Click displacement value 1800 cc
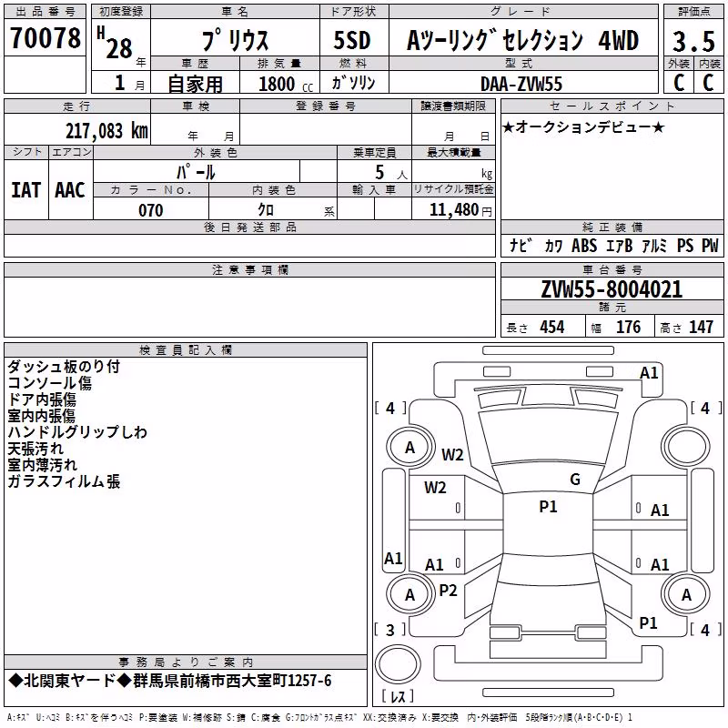 point(286,84)
